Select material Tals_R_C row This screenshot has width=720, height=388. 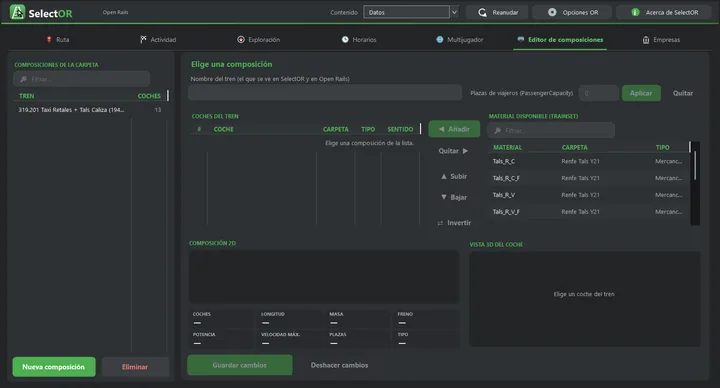[588, 161]
